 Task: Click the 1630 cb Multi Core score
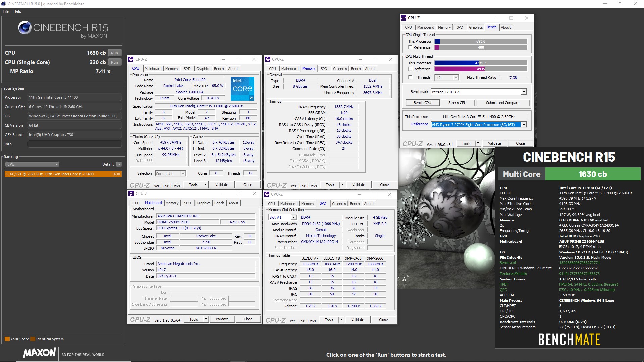pos(593,174)
